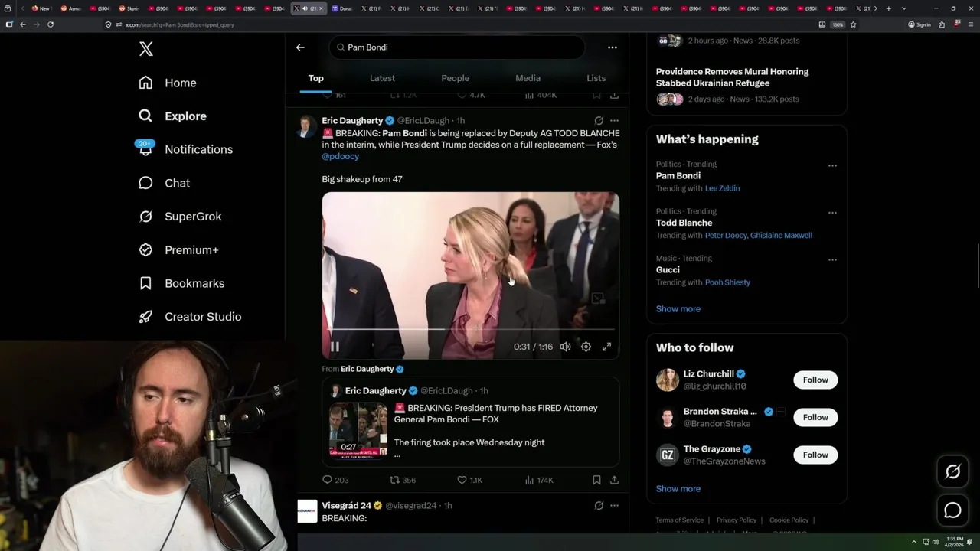Open quoted video thumbnail showing 0:27
Screen dimensions: 980x551
click(358, 430)
